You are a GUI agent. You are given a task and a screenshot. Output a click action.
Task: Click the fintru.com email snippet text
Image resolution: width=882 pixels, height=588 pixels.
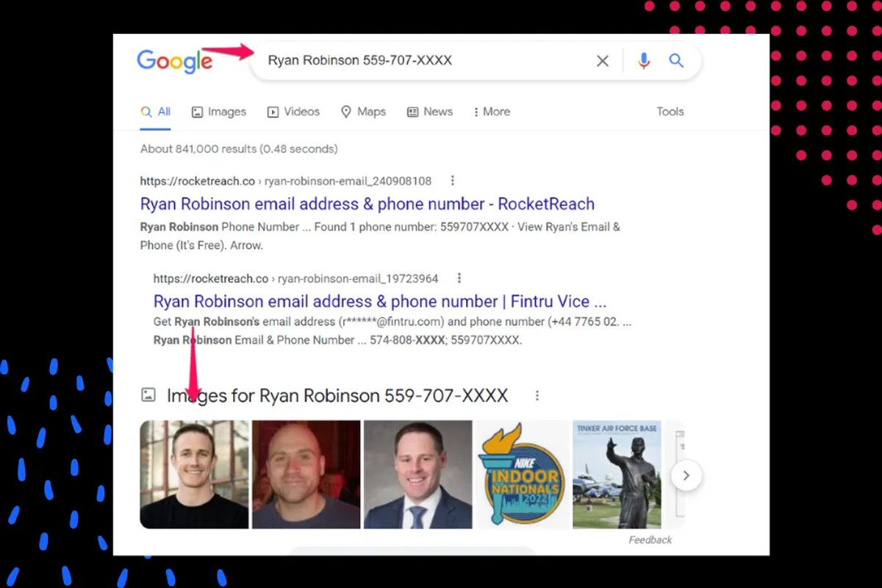tap(391, 322)
